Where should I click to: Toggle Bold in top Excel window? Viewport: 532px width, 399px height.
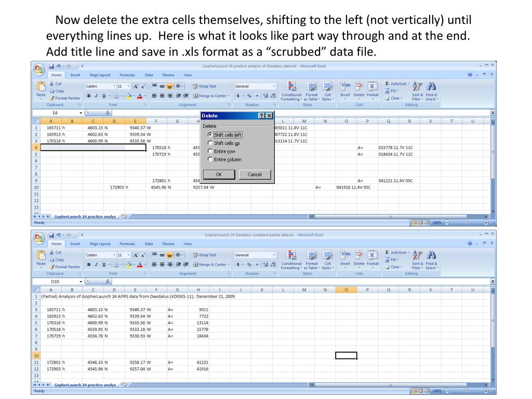89,96
